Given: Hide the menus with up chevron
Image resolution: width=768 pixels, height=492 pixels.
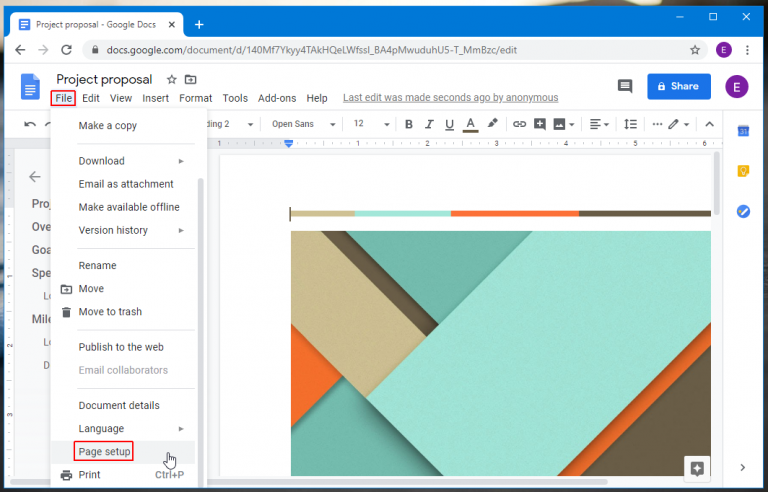Looking at the screenshot, I should 709,124.
